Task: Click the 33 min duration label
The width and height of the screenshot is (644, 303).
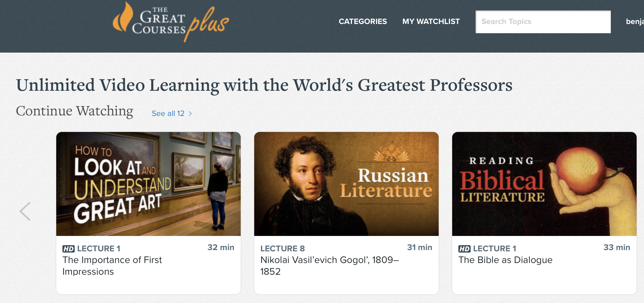Action: [x=616, y=248]
